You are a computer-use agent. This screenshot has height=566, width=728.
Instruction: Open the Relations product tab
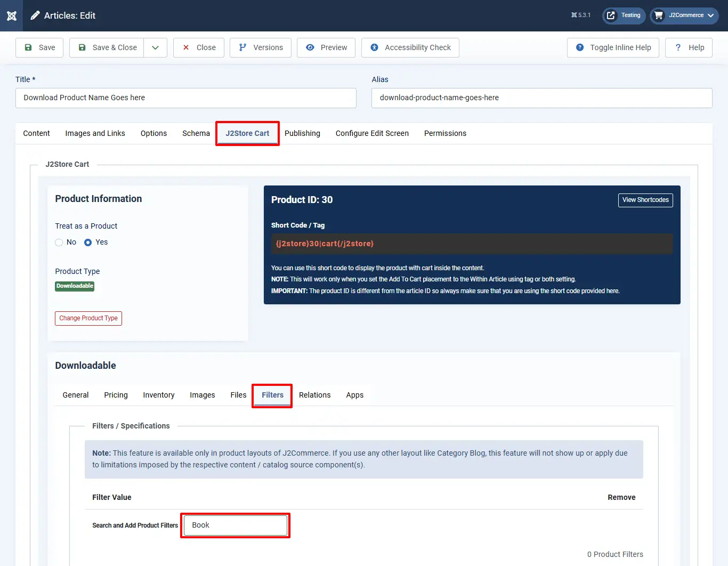tap(314, 395)
